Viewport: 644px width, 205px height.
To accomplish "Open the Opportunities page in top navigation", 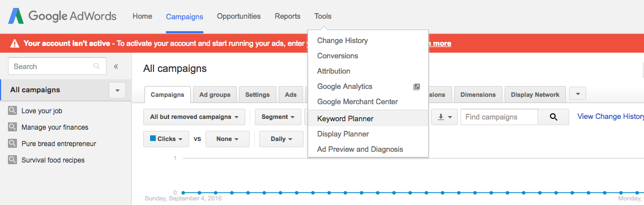I will point(238,16).
